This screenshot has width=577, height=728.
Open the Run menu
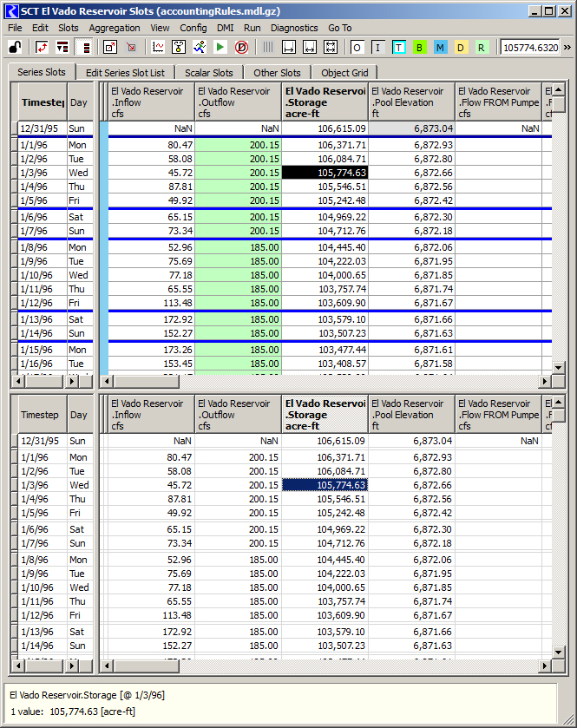tap(252, 28)
